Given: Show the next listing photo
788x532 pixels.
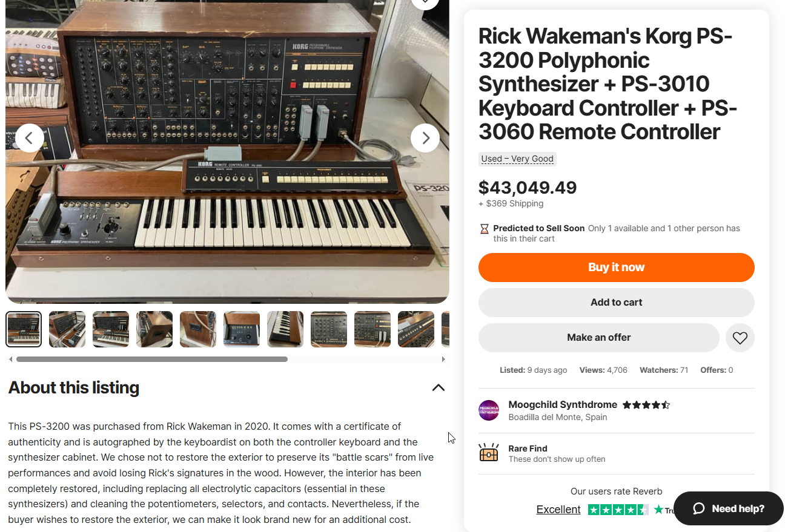Looking at the screenshot, I should pos(425,138).
